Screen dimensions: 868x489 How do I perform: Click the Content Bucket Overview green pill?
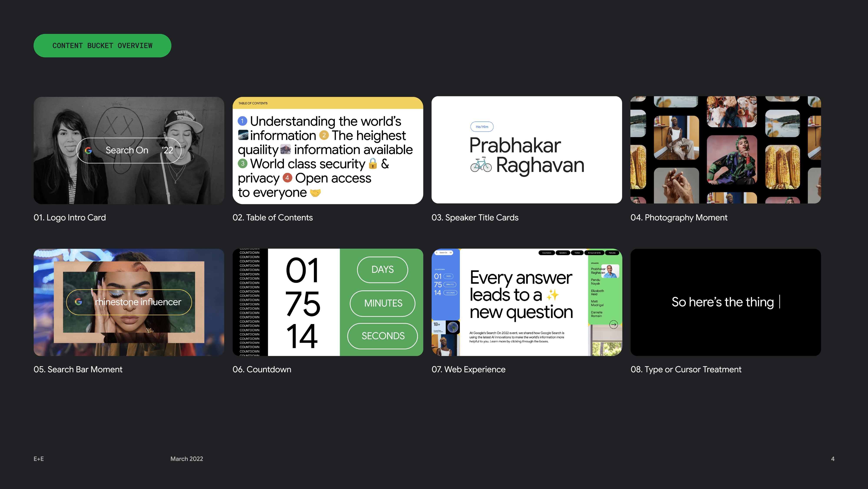(103, 45)
